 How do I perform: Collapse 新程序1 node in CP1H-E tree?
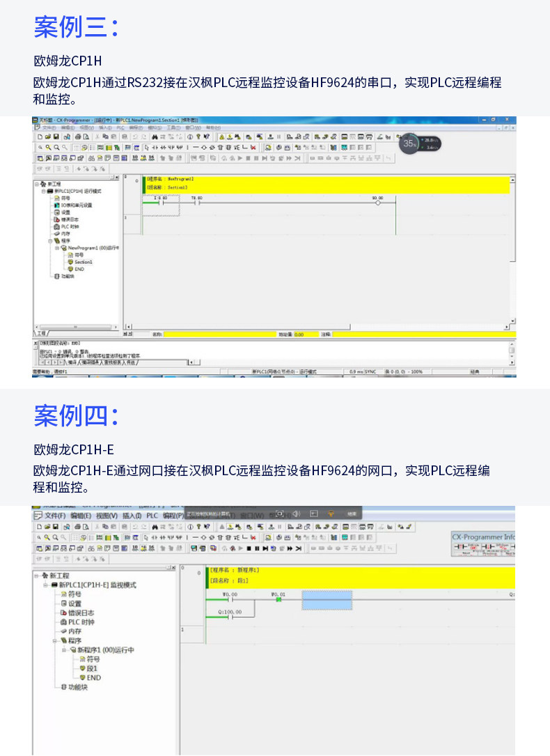pos(64,650)
